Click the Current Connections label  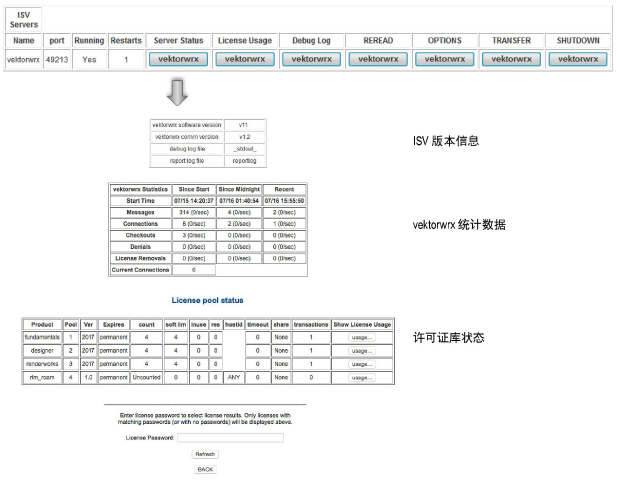click(x=140, y=270)
